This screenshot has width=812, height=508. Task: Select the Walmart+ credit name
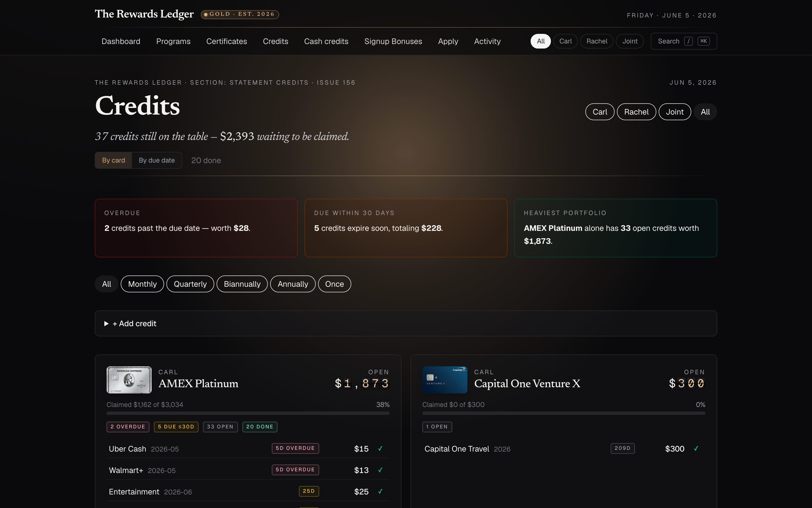[x=126, y=470]
